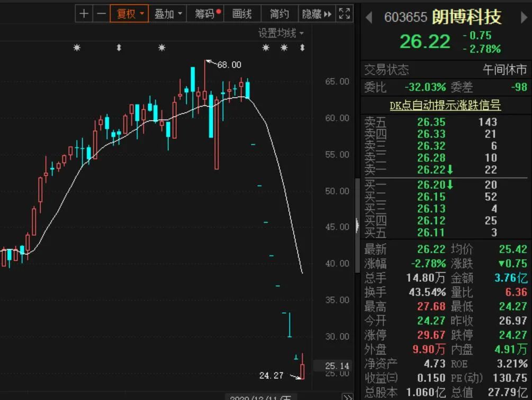Open the 复权 dropdown
This screenshot has height=400, width=532.
click(x=129, y=14)
